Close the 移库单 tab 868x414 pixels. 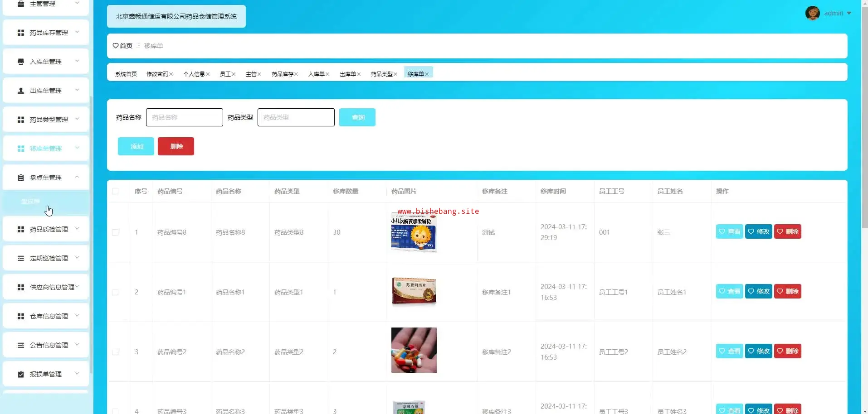(x=427, y=74)
